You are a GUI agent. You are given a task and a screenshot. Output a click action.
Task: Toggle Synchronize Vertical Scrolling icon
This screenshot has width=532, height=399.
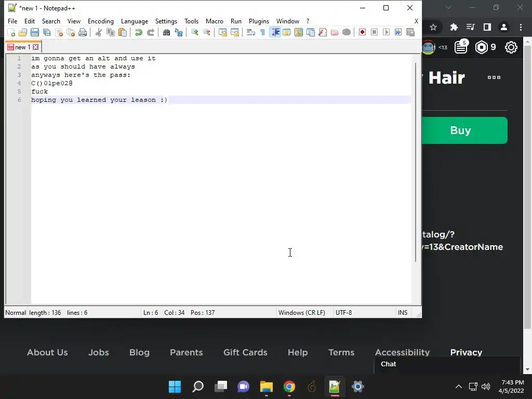[222, 32]
